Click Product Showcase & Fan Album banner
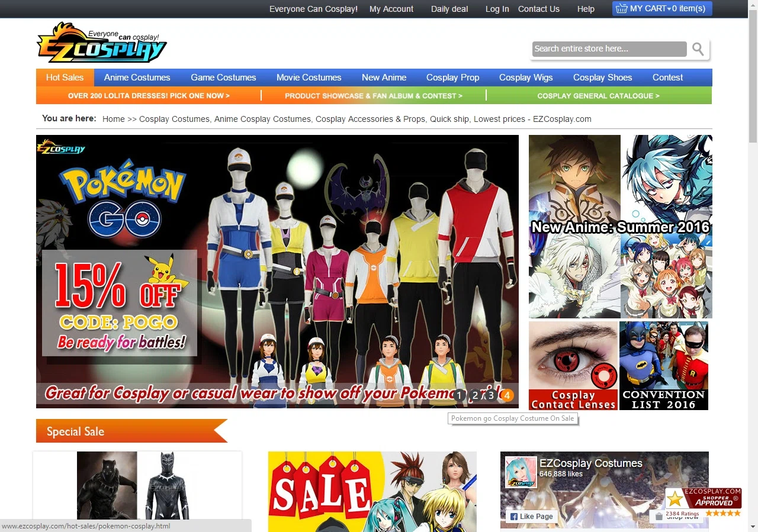Screen dimensions: 758x532 pyautogui.click(x=374, y=95)
